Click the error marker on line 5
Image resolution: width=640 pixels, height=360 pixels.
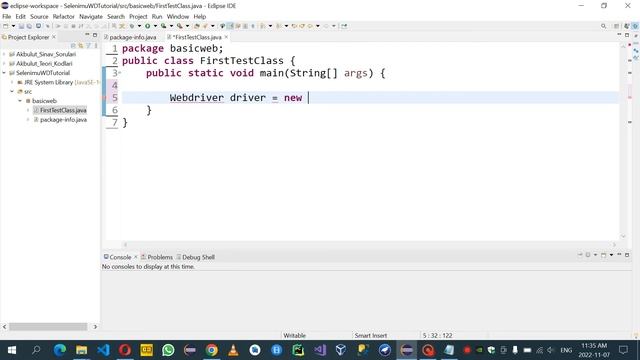tap(104, 98)
